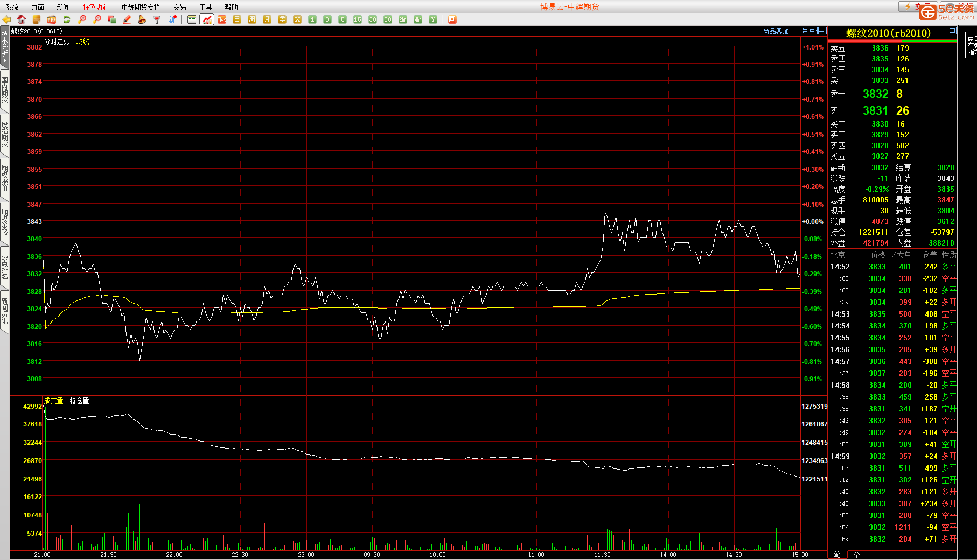Screen dimensions: 977x560
Task: Open the Tick chart view
Action: click(x=222, y=19)
